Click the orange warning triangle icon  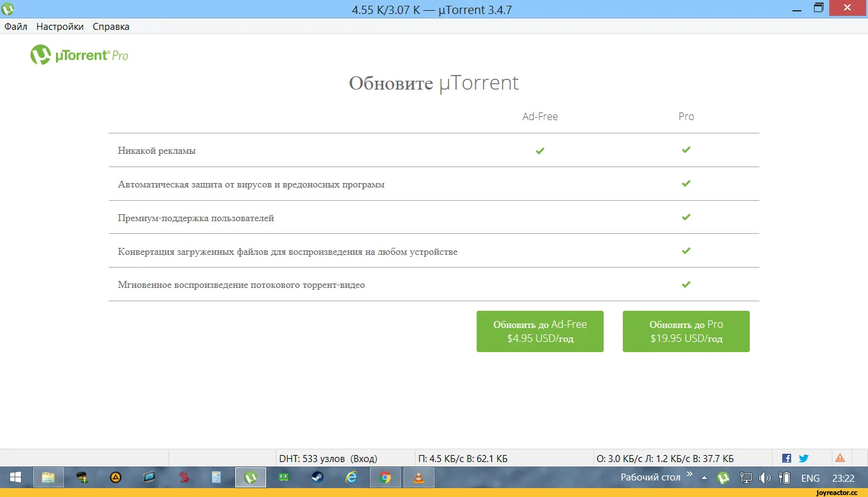(x=840, y=458)
